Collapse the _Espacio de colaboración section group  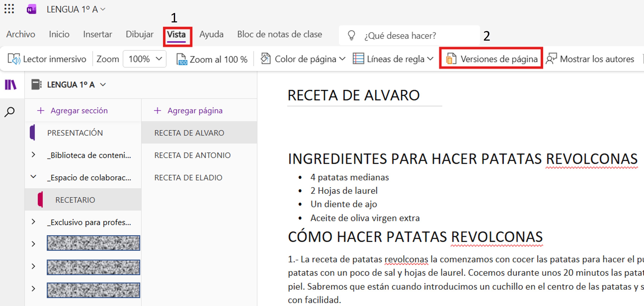click(33, 177)
